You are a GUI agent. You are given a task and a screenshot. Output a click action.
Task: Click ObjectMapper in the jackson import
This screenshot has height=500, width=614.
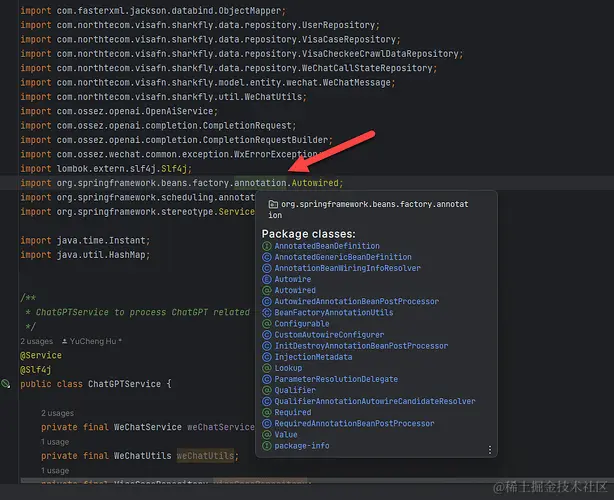[x=249, y=11]
